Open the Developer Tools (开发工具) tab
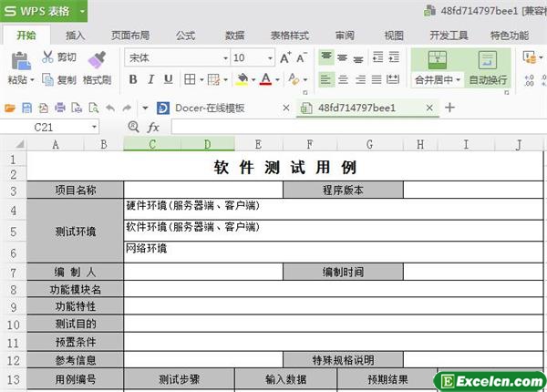 449,36
